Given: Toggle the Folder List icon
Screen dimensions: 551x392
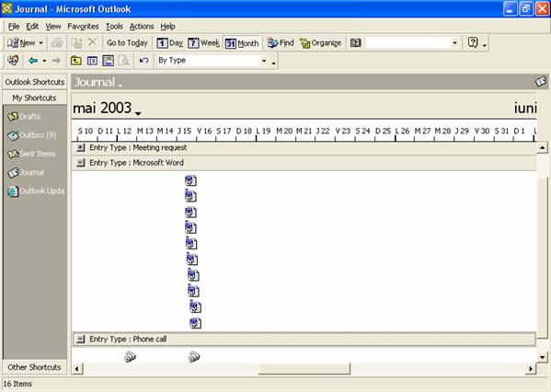Looking at the screenshot, I should pyautogui.click(x=92, y=61).
